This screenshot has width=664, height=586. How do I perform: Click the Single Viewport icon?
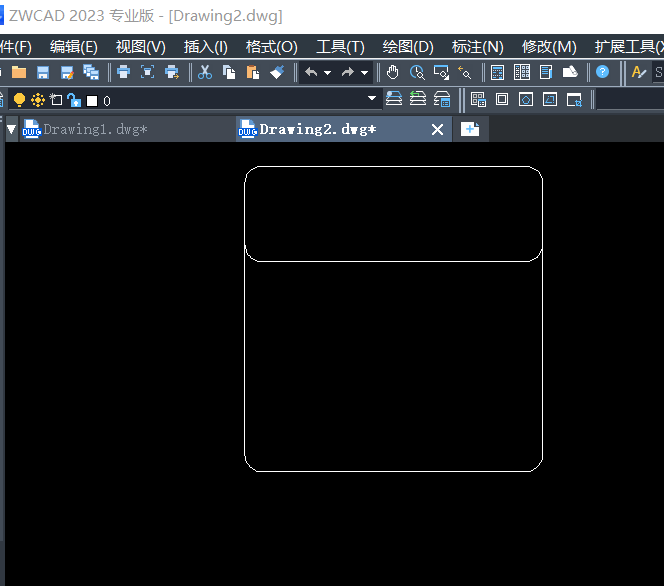pyautogui.click(x=502, y=100)
